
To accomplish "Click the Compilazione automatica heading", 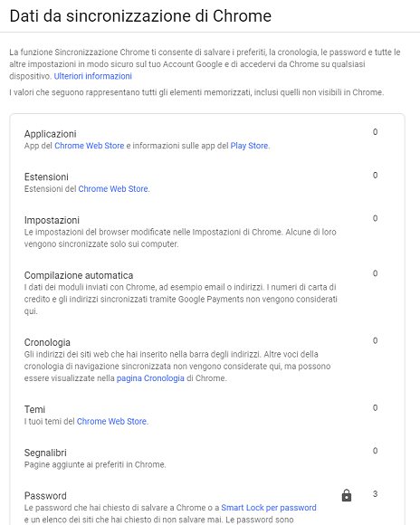I will 79,275.
